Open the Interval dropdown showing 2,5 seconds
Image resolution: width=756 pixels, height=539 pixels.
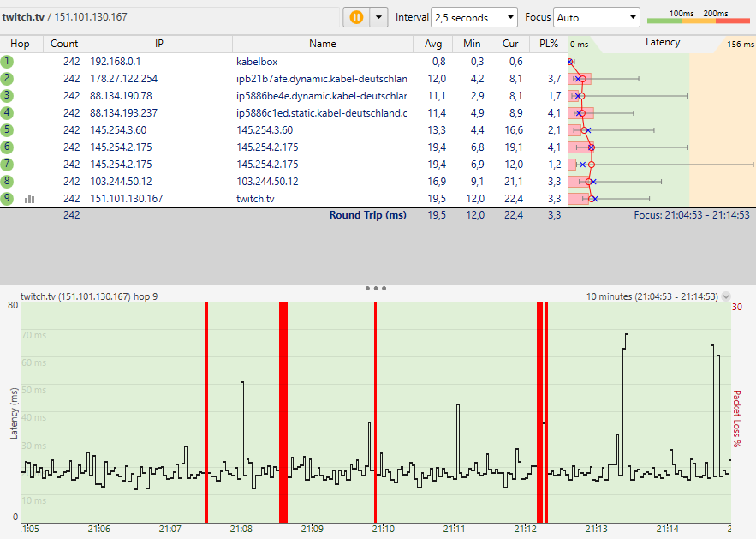coord(474,17)
